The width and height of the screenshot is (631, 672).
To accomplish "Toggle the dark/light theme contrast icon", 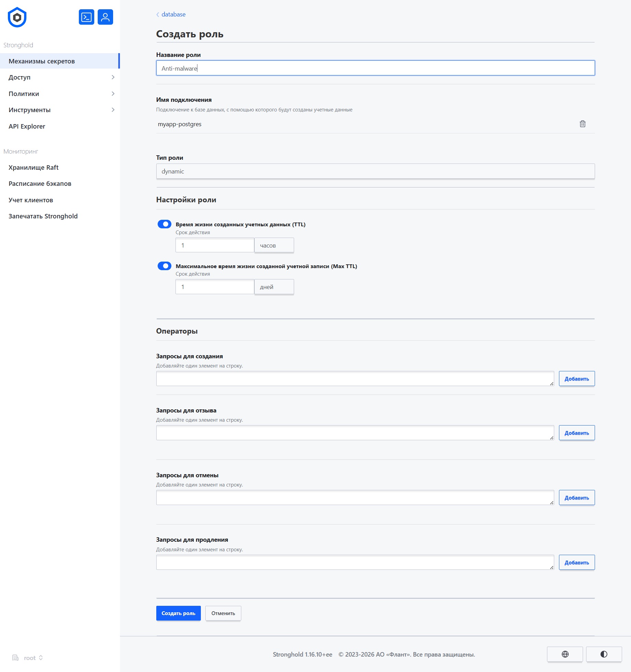I will click(604, 654).
